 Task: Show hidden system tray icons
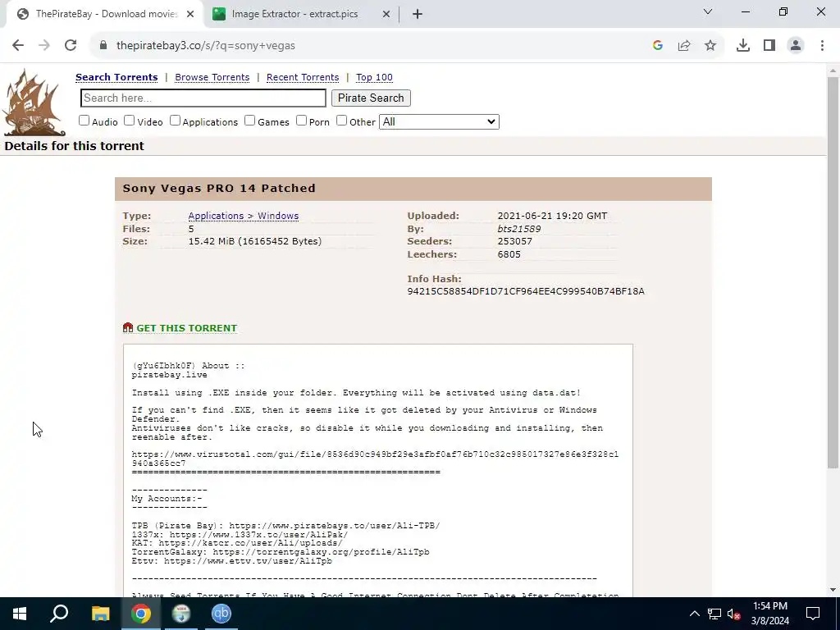click(x=694, y=614)
